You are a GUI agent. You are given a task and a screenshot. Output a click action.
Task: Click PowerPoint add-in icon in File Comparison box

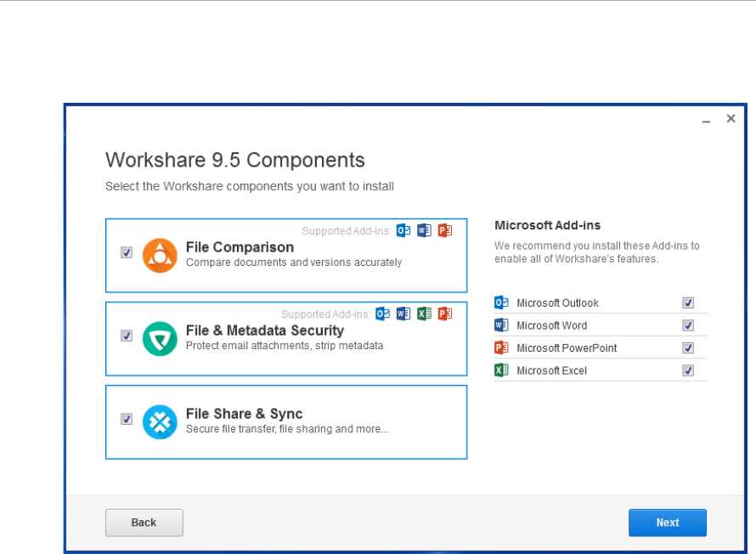coord(445,230)
